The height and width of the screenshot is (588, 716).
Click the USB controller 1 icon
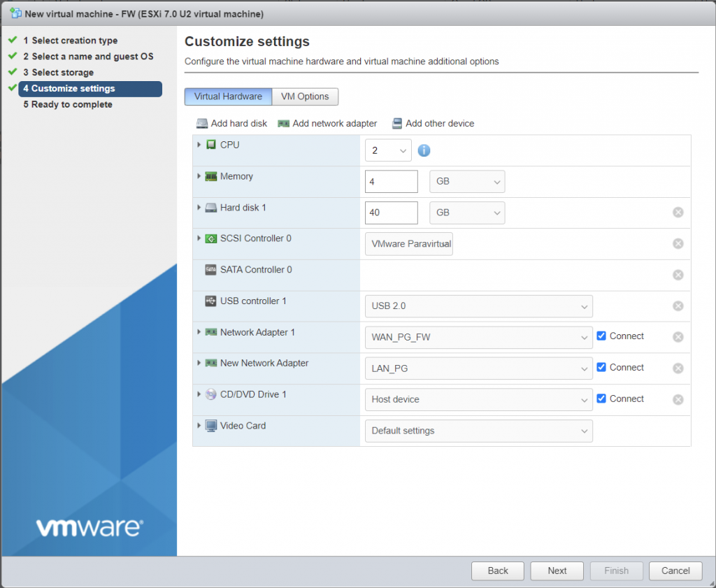pos(210,301)
